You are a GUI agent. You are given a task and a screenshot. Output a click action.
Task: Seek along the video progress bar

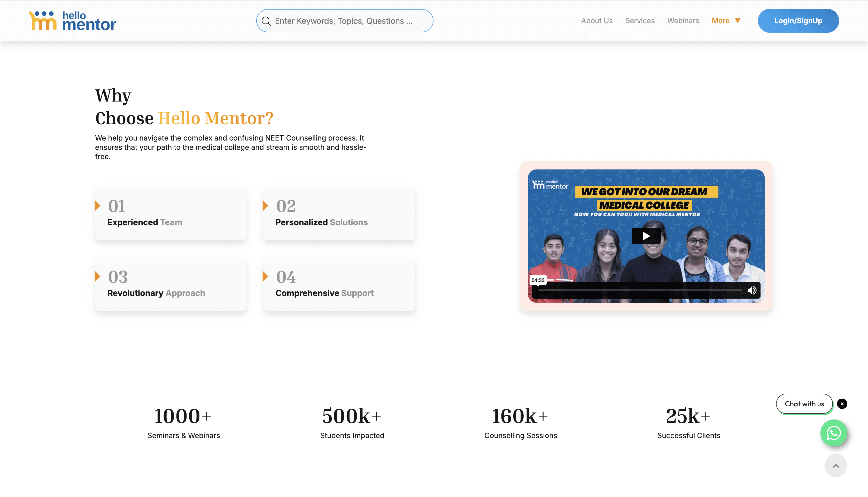coord(640,291)
